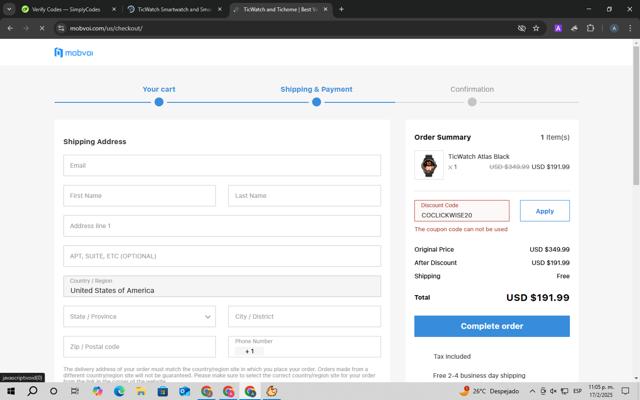Screen dimensions: 640x400
Task: Open the notifications center icon
Action: click(x=625, y=391)
